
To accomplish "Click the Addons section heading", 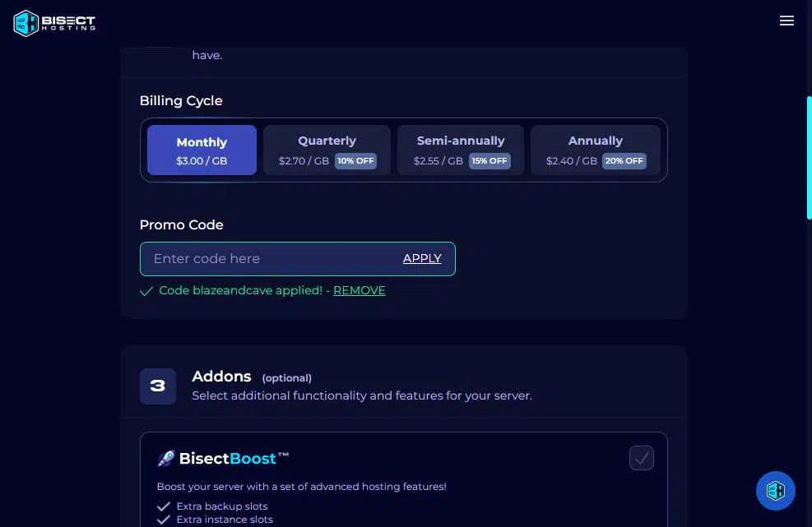I will click(221, 377).
